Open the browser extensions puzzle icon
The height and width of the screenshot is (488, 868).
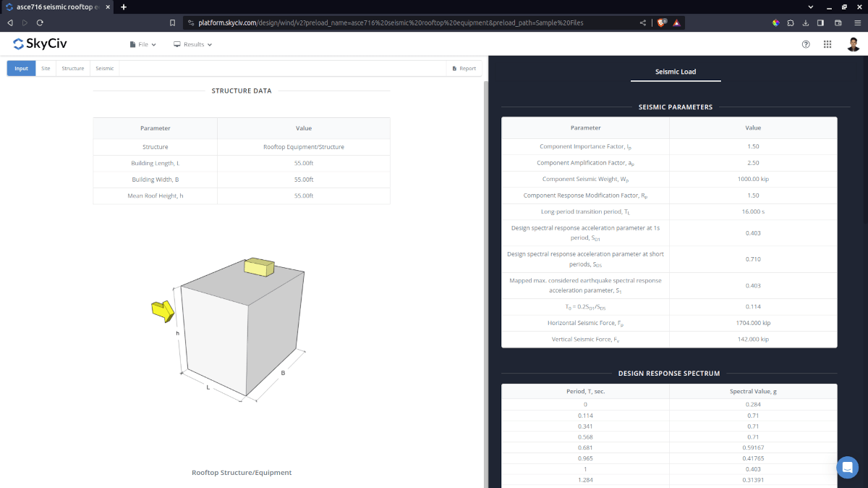(791, 22)
